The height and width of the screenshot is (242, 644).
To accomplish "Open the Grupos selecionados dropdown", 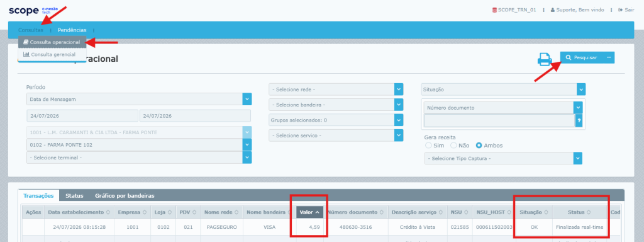I will pyautogui.click(x=336, y=120).
